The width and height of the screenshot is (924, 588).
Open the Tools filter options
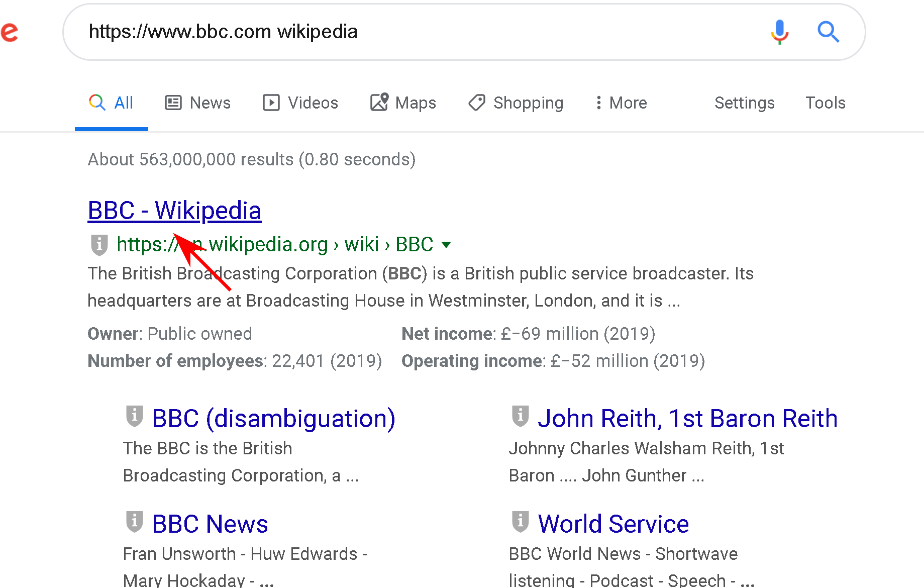pos(825,103)
